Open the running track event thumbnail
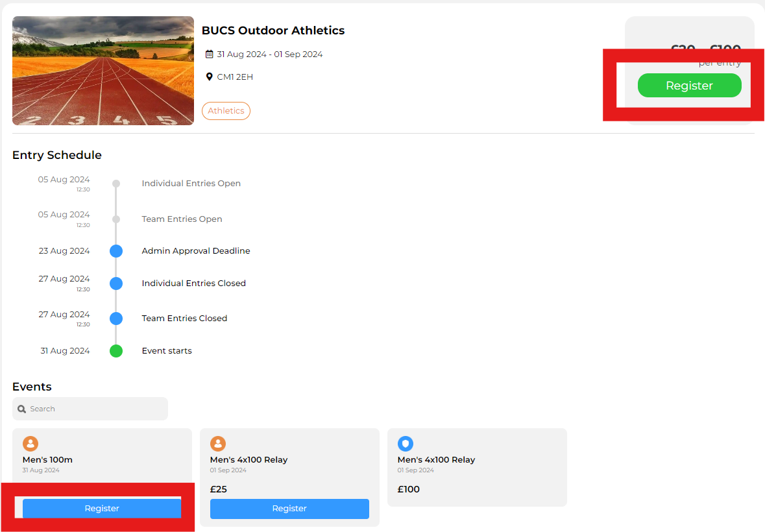Viewport: 765px width, 532px height. 103,71
